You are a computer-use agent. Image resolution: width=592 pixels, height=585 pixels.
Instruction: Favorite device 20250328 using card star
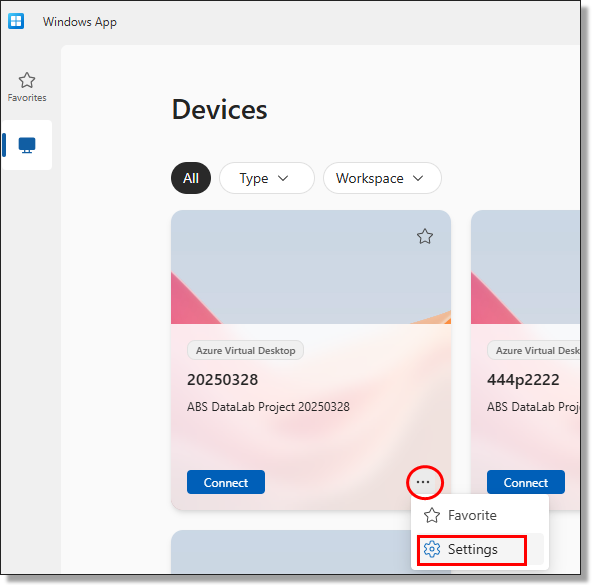click(x=424, y=236)
